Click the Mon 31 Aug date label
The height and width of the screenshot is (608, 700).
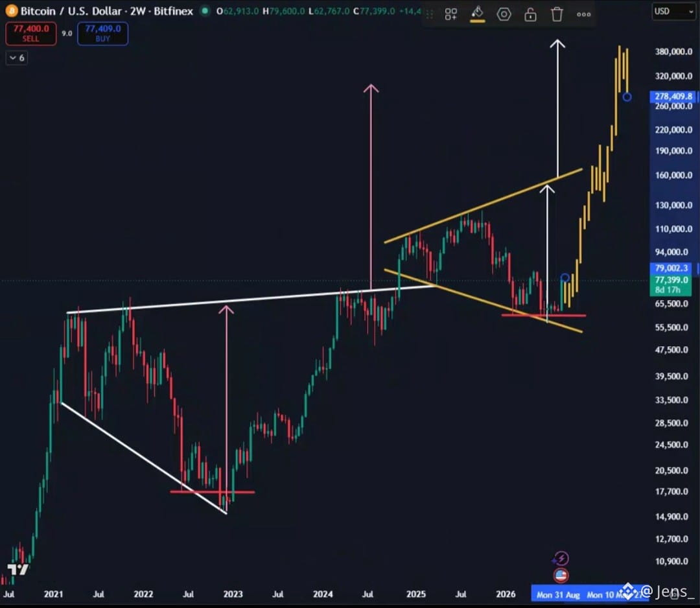pyautogui.click(x=558, y=594)
